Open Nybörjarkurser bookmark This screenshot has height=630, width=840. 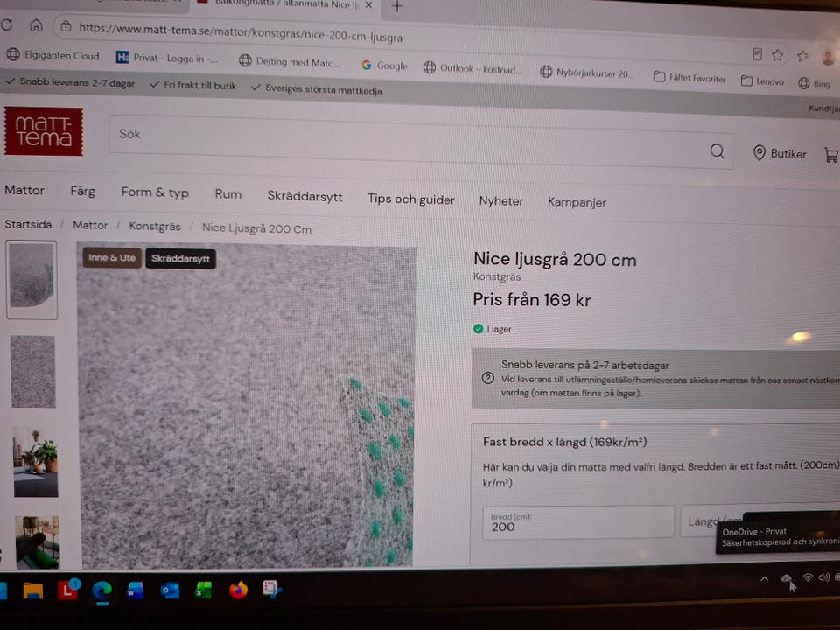pyautogui.click(x=587, y=73)
